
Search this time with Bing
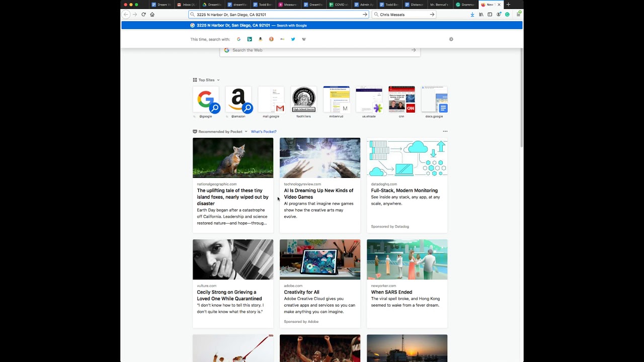250,39
